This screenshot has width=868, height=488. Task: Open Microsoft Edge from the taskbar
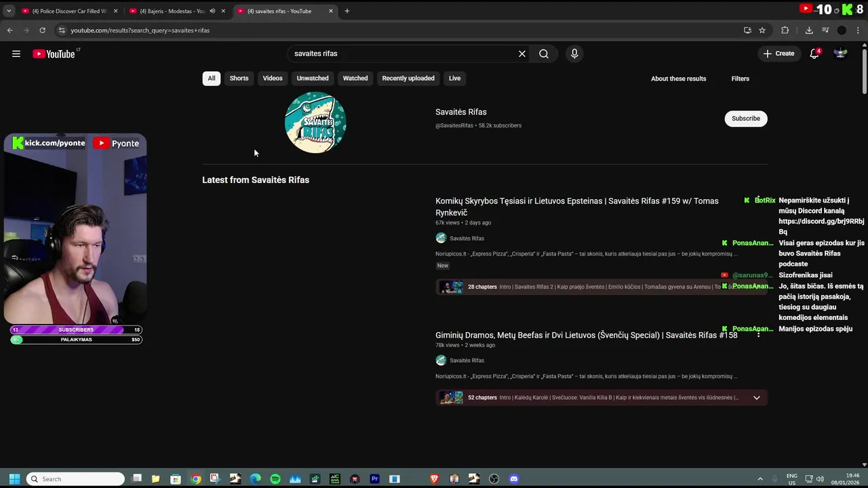pyautogui.click(x=255, y=479)
